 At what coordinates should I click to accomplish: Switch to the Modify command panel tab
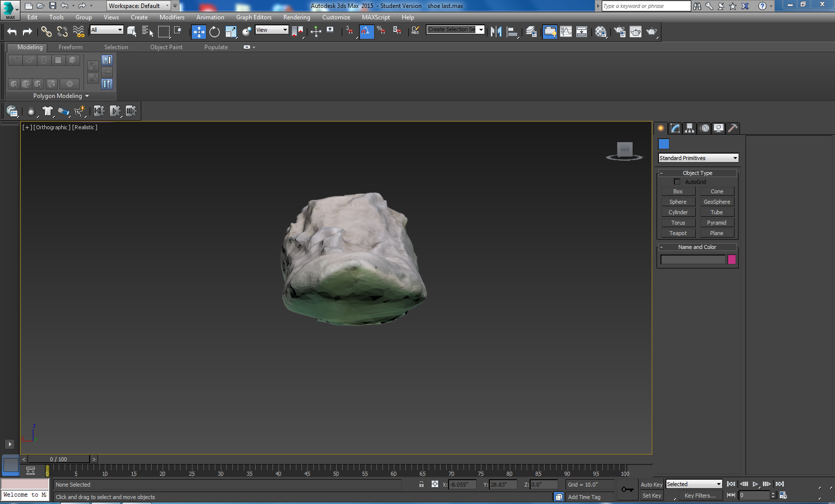675,128
